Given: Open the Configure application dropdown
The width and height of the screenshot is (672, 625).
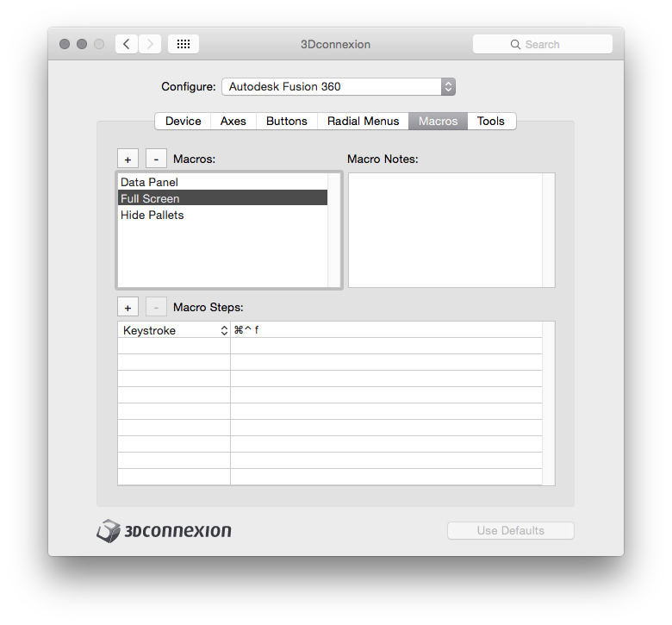Looking at the screenshot, I should (339, 87).
